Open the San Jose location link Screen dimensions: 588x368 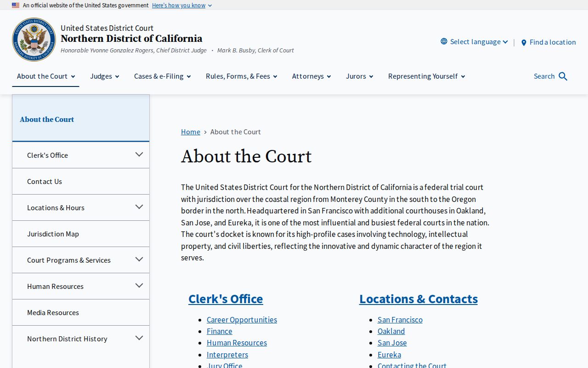pyautogui.click(x=392, y=343)
